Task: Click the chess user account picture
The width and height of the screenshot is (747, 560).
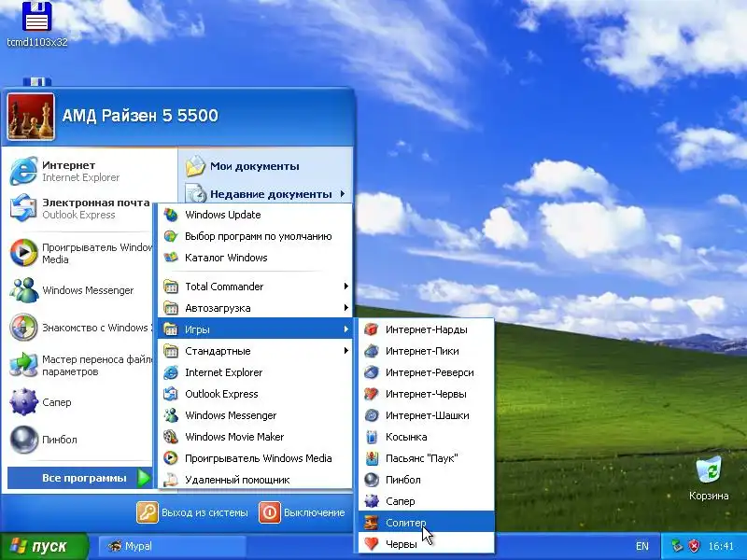Action: click(31, 116)
